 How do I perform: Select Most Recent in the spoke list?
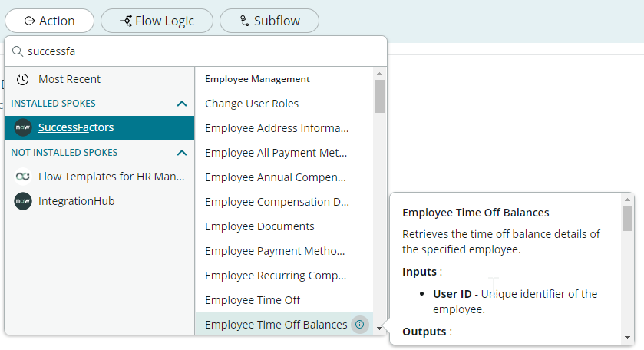(99, 79)
